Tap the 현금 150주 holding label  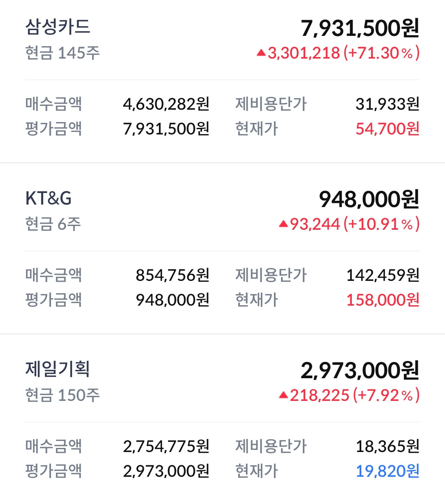point(63,396)
